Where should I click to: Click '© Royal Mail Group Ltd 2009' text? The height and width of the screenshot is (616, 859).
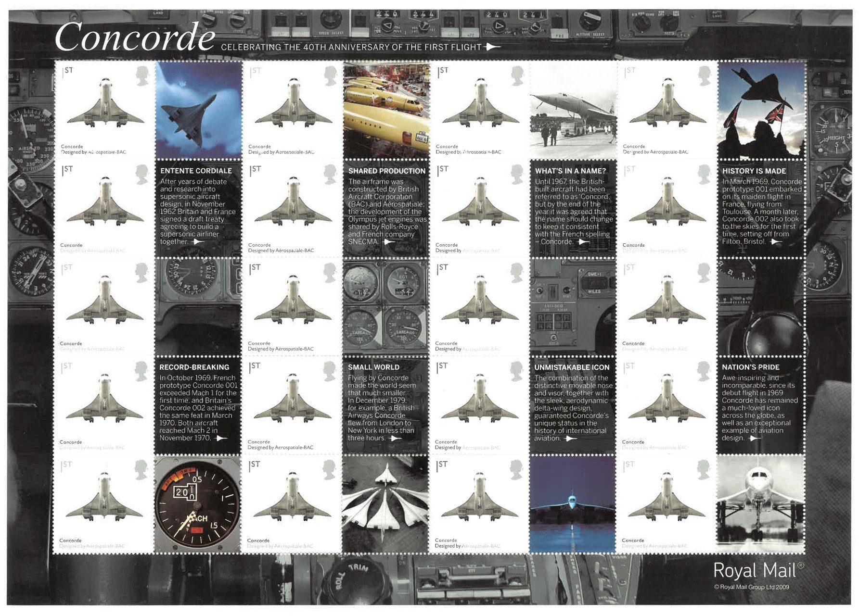(x=751, y=587)
